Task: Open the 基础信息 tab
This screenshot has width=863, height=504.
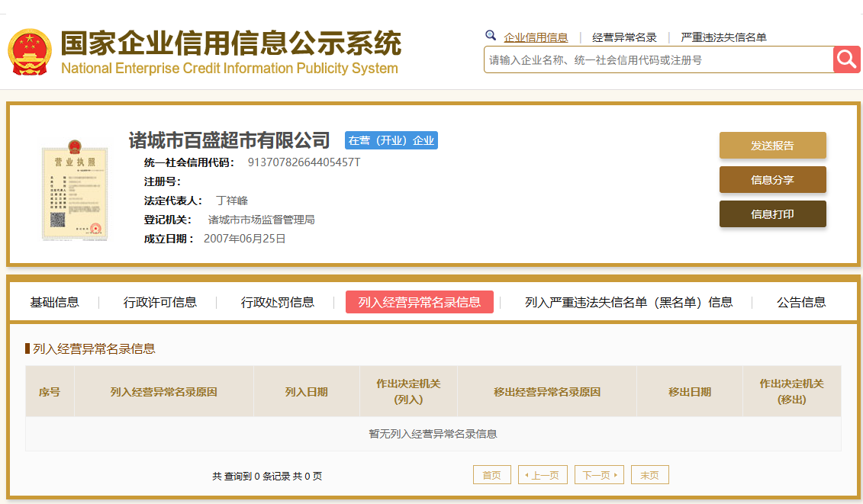Action: (54, 302)
